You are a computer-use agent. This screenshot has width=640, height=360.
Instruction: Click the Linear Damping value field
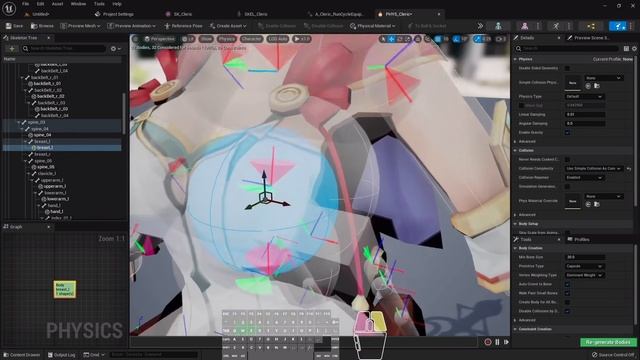point(585,115)
